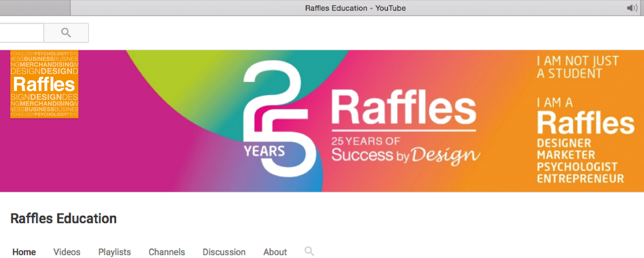This screenshot has width=644, height=258.
Task: Open the Discussion tab
Action: coord(224,252)
